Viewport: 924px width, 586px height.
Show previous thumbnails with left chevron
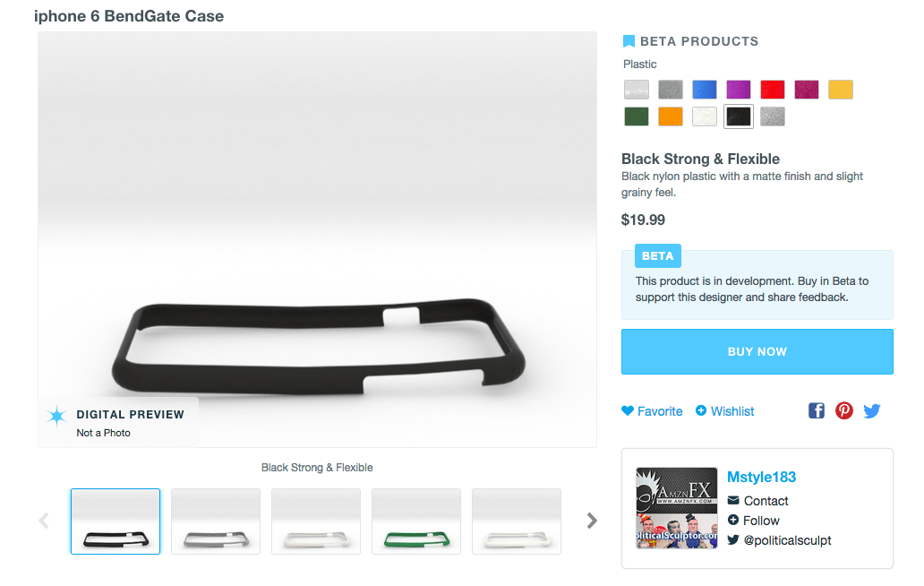click(44, 521)
